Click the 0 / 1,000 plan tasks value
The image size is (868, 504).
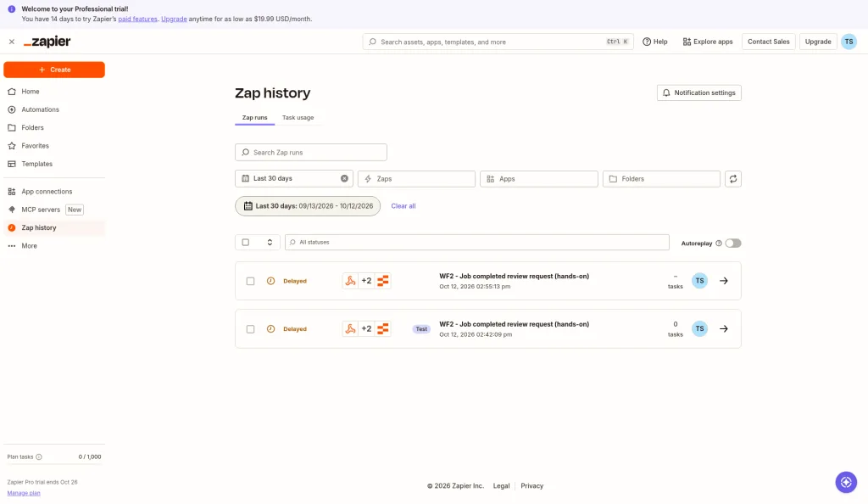coord(90,457)
